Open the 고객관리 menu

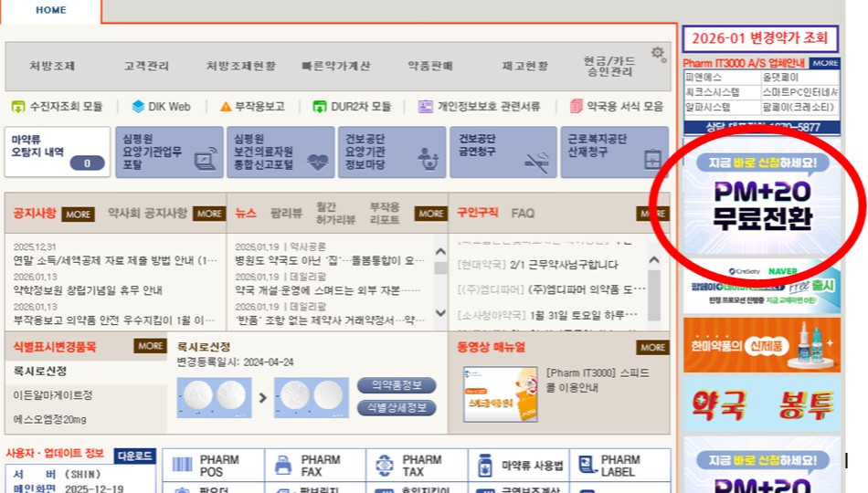(x=146, y=66)
